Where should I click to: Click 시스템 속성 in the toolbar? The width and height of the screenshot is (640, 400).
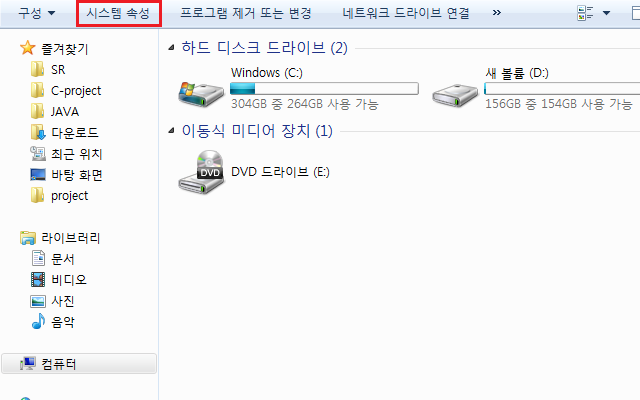pos(118,13)
